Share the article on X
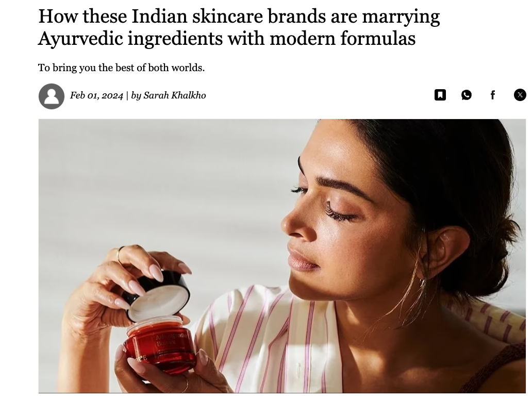This screenshot has width=532, height=399. pyautogui.click(x=520, y=95)
